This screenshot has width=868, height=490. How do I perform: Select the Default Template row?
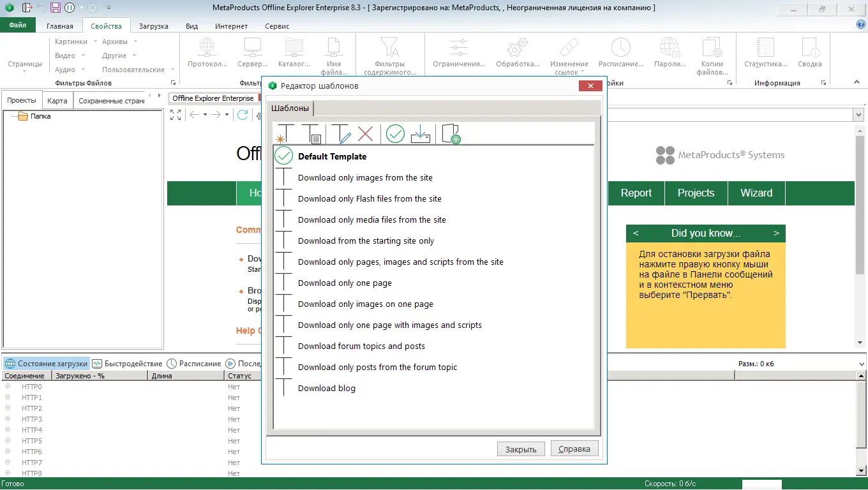[433, 156]
